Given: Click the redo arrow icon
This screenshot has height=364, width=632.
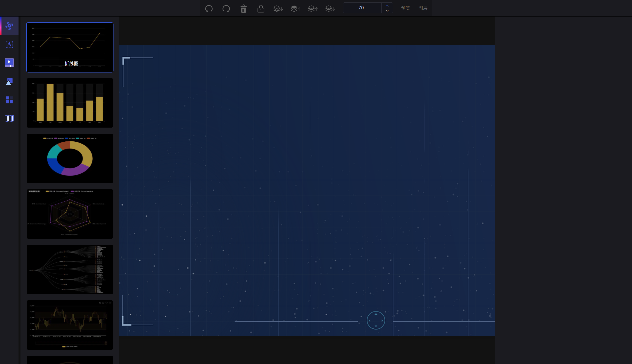Looking at the screenshot, I should [x=226, y=9].
